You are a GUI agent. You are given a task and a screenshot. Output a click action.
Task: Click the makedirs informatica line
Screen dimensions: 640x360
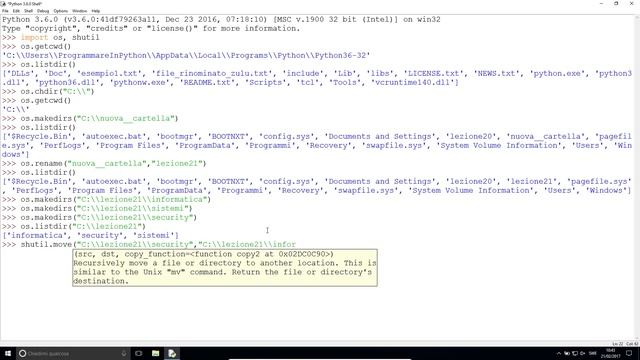(x=107, y=199)
